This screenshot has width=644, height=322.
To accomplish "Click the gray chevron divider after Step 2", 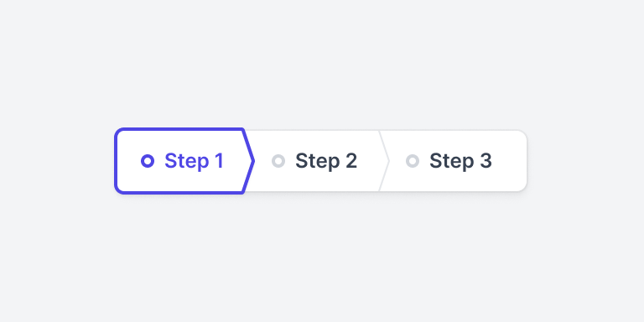I will 383,161.
